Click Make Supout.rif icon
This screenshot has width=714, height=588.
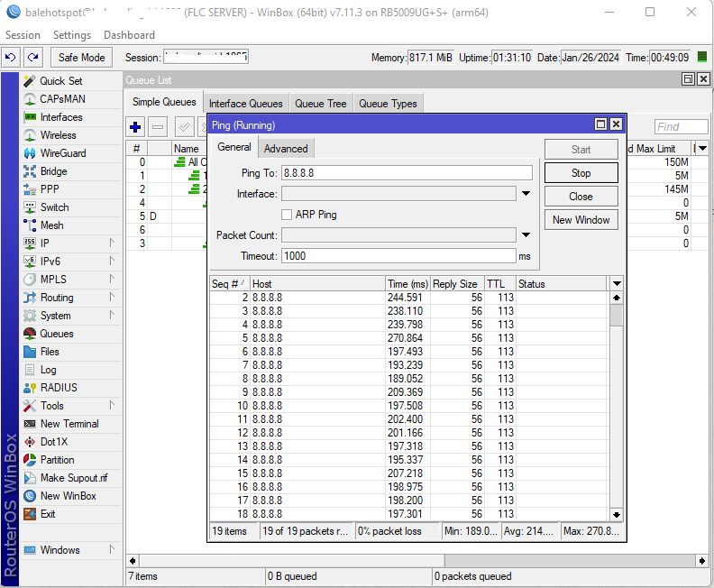(30, 478)
